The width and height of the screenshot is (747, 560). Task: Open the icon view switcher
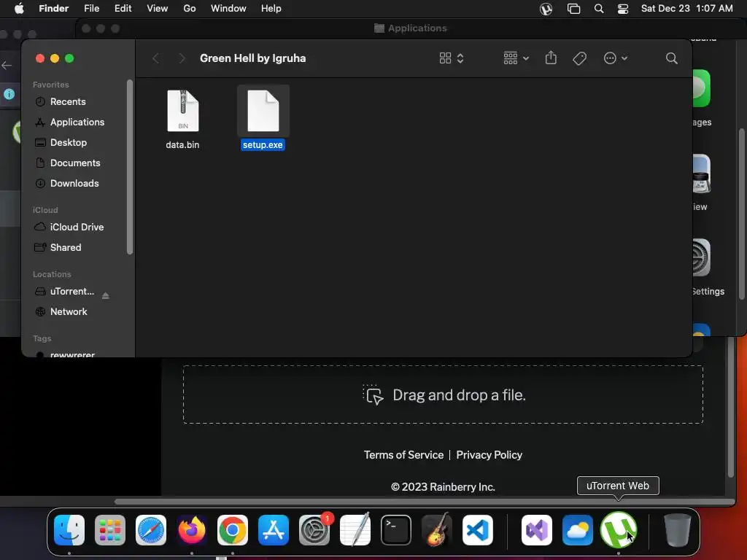click(x=451, y=58)
